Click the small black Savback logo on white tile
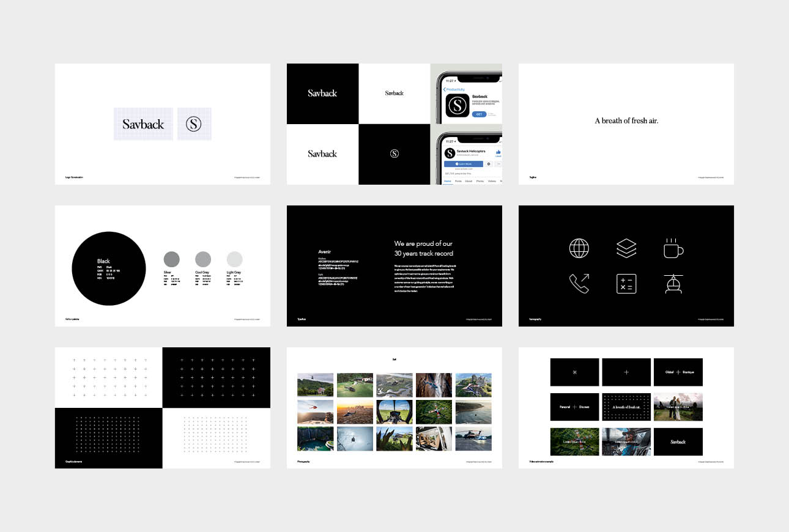 coord(394,93)
